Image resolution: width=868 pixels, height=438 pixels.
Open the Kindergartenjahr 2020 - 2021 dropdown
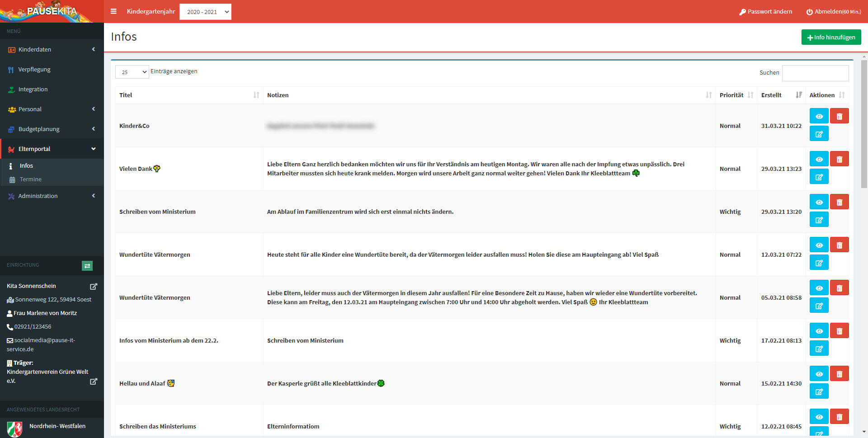coord(205,12)
